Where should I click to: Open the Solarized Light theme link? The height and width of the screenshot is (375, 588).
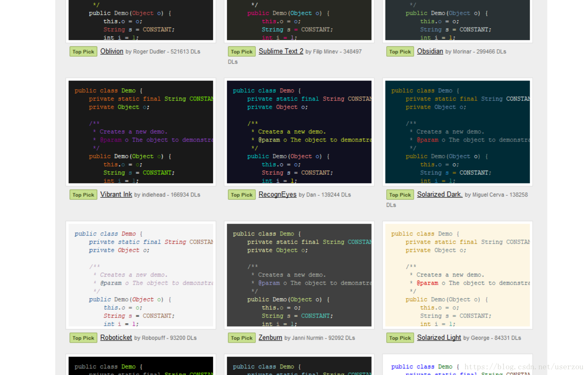pyautogui.click(x=439, y=338)
